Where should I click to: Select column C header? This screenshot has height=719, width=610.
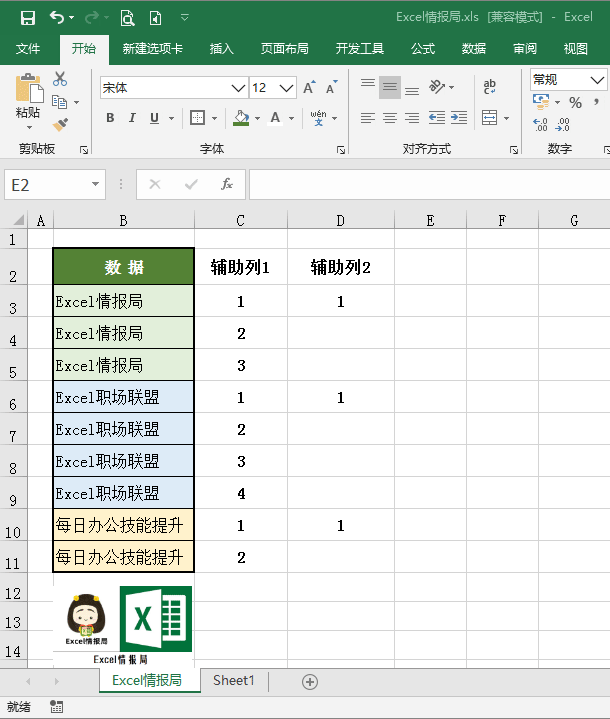tap(241, 221)
